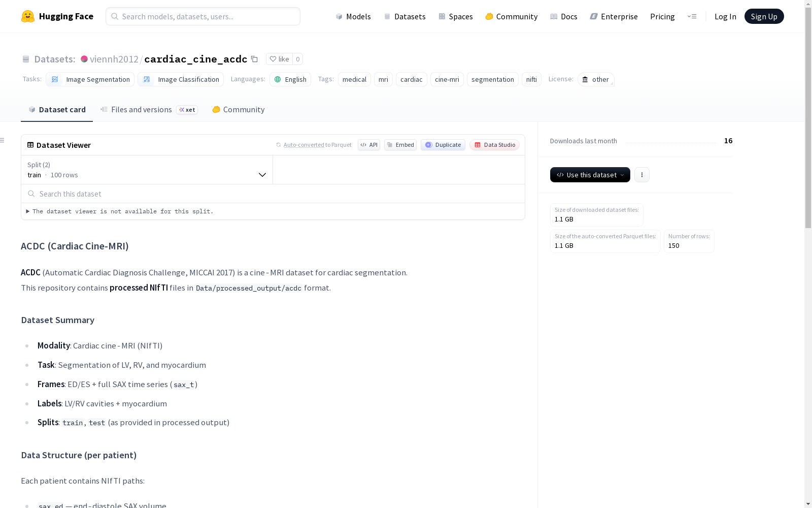Open the dataset Community tab

239,110
